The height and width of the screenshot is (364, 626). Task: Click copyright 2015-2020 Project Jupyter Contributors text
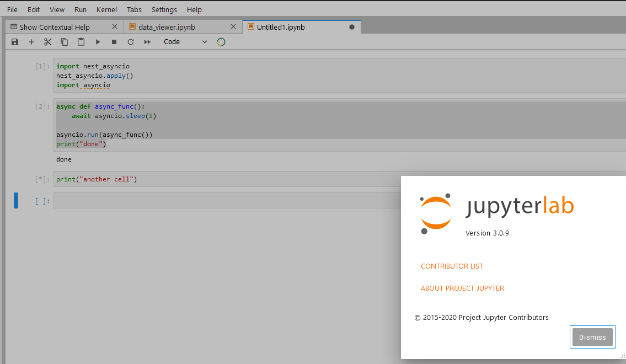(481, 318)
